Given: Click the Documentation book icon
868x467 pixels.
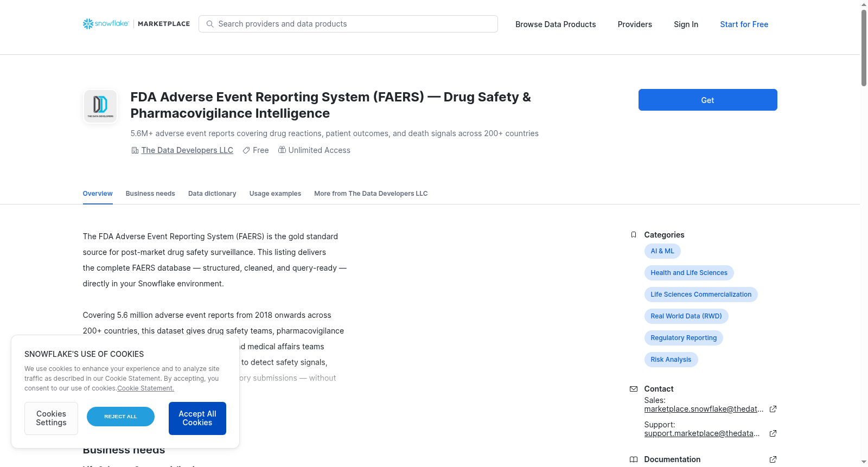Looking at the screenshot, I should pos(634,459).
